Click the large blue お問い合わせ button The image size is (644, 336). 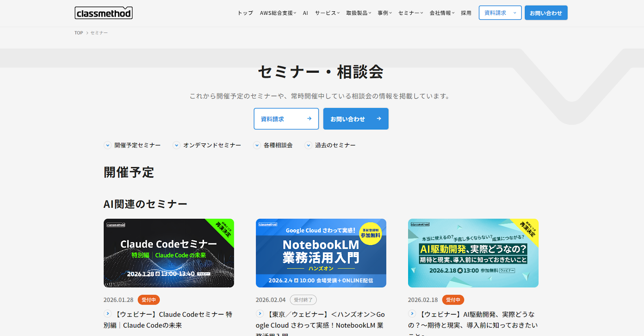(x=356, y=119)
